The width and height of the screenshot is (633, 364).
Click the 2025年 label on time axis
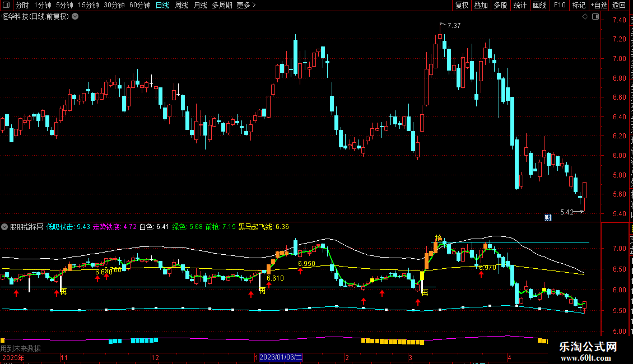click(x=13, y=357)
